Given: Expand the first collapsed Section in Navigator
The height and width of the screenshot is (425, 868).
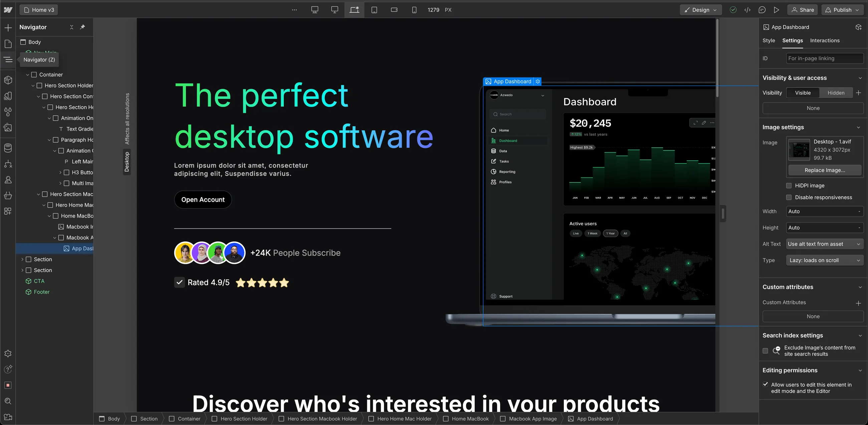Looking at the screenshot, I should pos(22,259).
